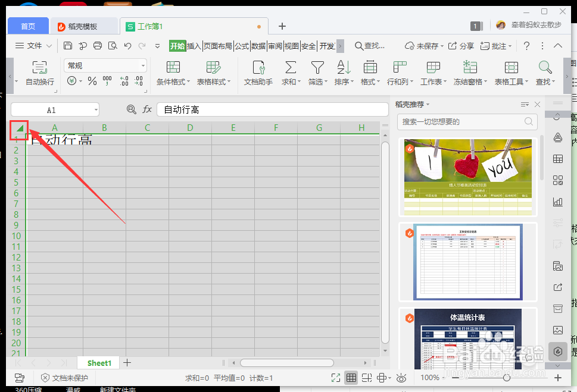The width and height of the screenshot is (577, 392).
Task: Click the 查找 search command box
Action: 370,46
